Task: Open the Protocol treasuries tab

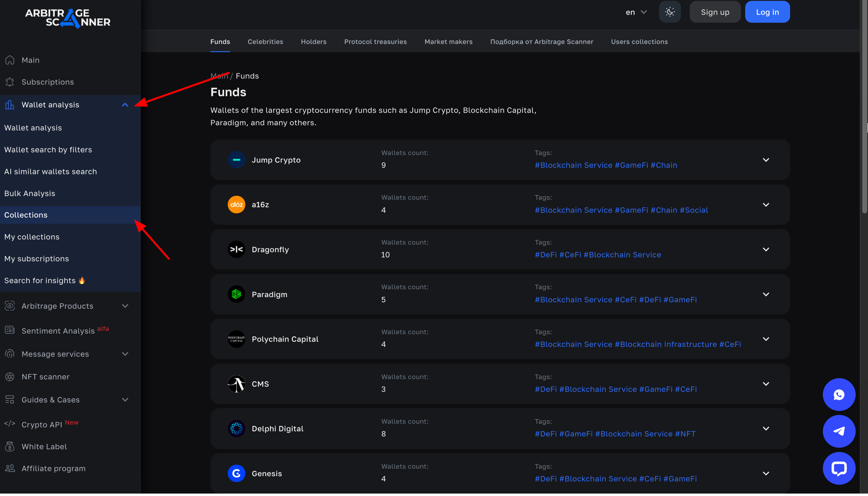Action: click(x=375, y=42)
